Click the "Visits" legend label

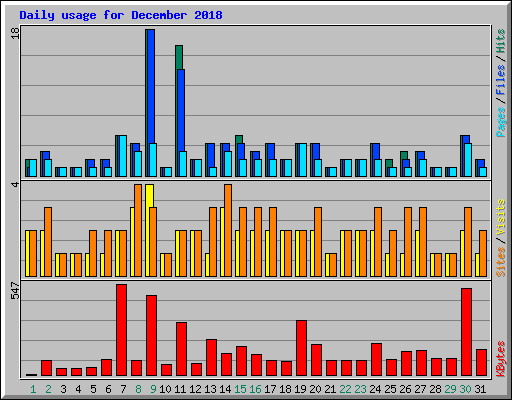[x=500, y=218]
